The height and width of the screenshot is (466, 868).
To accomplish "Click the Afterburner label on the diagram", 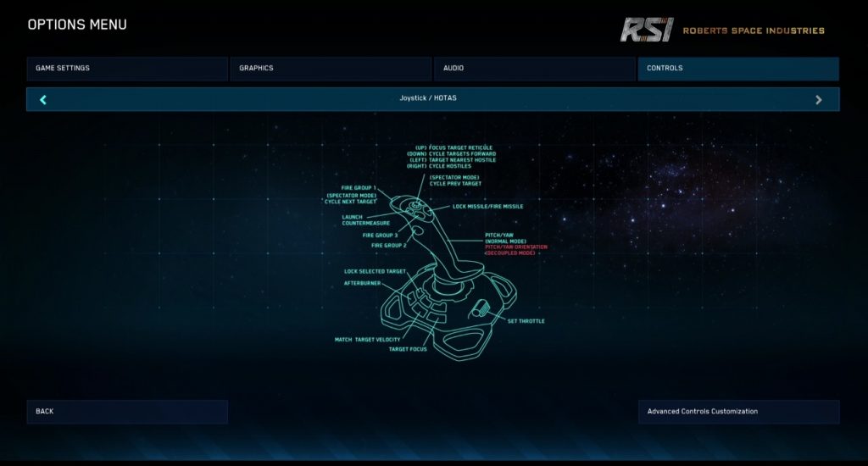I will point(362,283).
